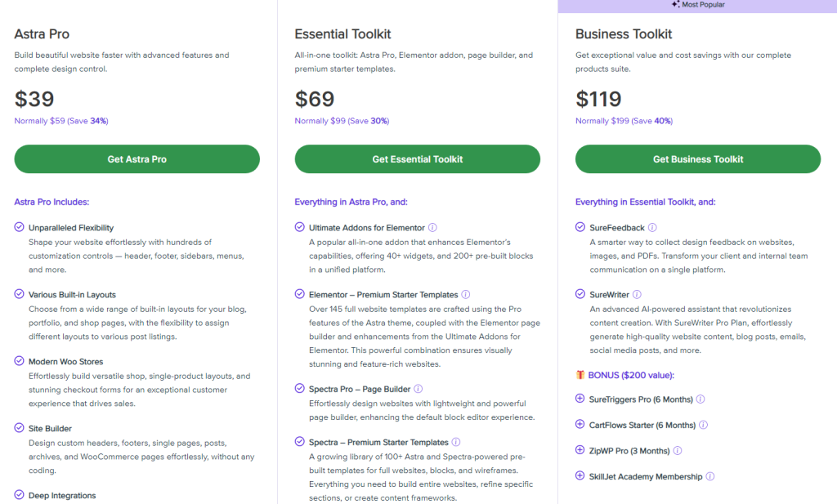This screenshot has width=837, height=504.
Task: Click info icon next to CartFlows Starter
Action: (704, 426)
